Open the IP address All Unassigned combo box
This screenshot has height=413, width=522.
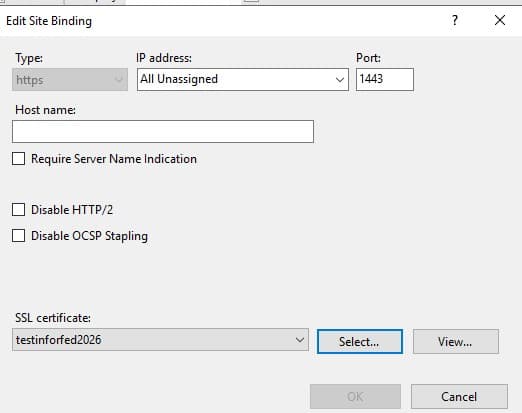coord(243,79)
